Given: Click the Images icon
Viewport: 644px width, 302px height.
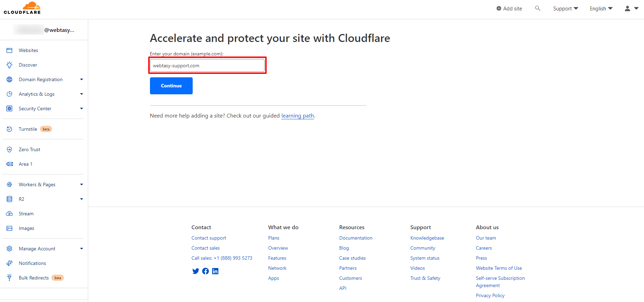Looking at the screenshot, I should click(9, 228).
